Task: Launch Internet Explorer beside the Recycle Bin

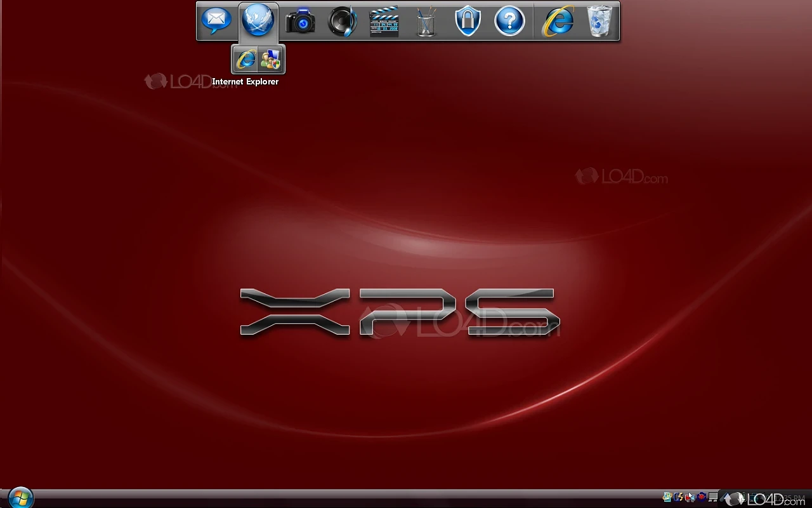Action: click(558, 22)
